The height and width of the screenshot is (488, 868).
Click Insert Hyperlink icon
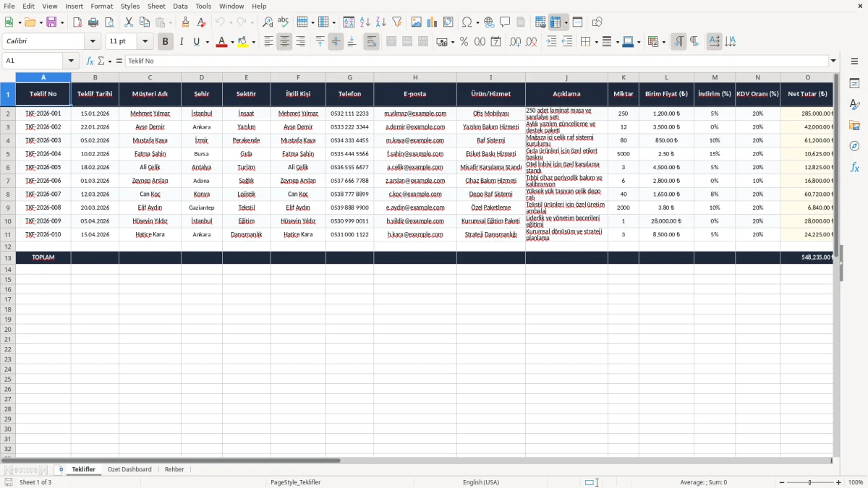pyautogui.click(x=490, y=22)
